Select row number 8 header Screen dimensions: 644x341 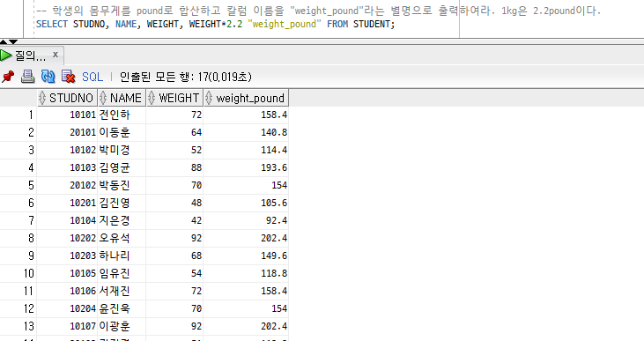click(x=19, y=238)
